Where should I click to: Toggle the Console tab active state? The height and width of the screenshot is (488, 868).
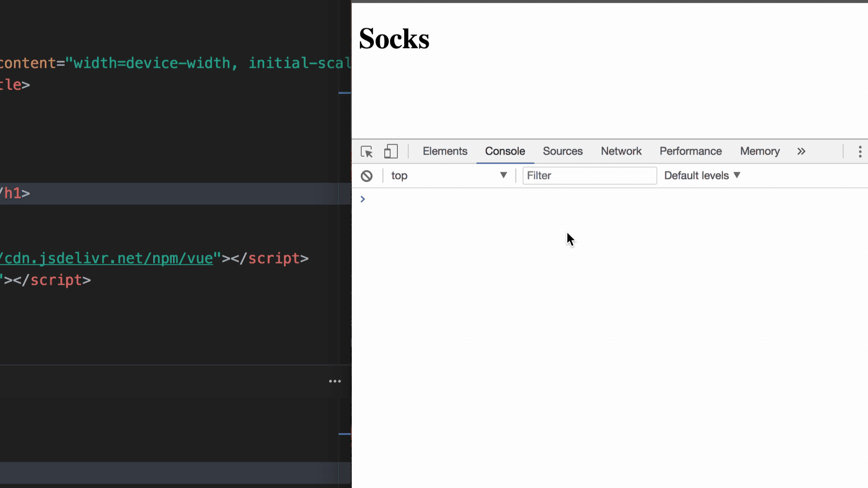(505, 151)
